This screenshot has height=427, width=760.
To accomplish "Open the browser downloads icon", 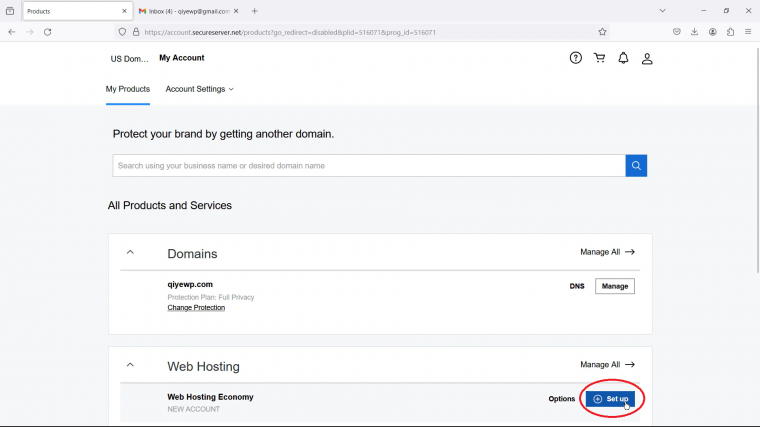I will coord(695,32).
